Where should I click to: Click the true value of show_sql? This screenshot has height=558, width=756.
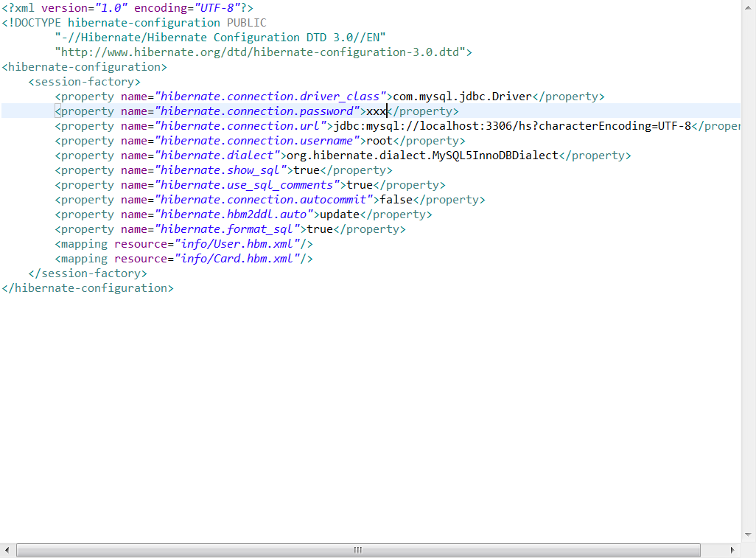coord(307,170)
